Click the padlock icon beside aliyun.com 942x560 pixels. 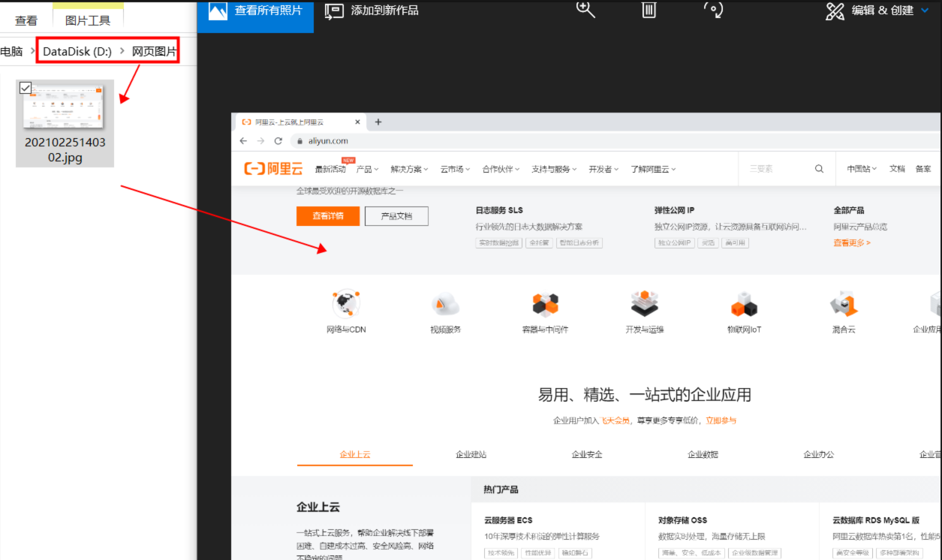tap(299, 141)
